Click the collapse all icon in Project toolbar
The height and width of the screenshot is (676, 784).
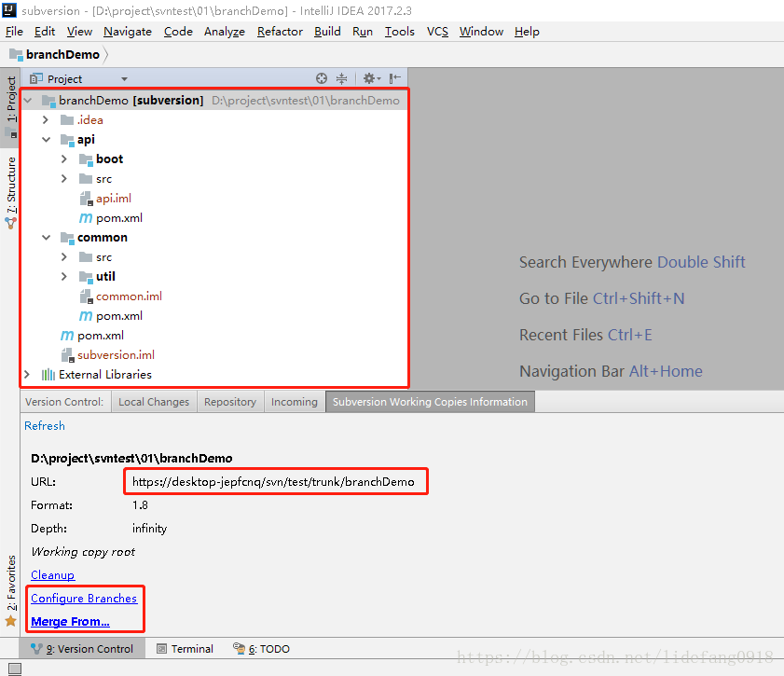pyautogui.click(x=341, y=78)
